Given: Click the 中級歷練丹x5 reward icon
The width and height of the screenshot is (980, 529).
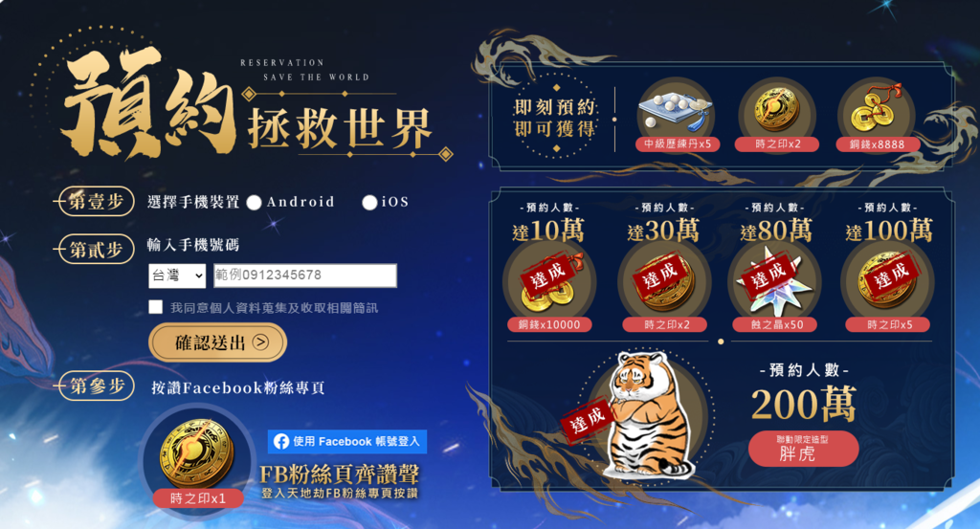Looking at the screenshot, I should point(677,113).
